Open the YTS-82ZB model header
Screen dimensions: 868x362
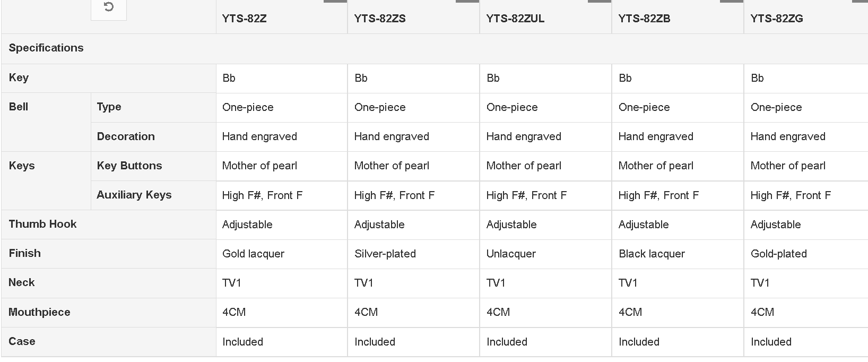point(644,19)
